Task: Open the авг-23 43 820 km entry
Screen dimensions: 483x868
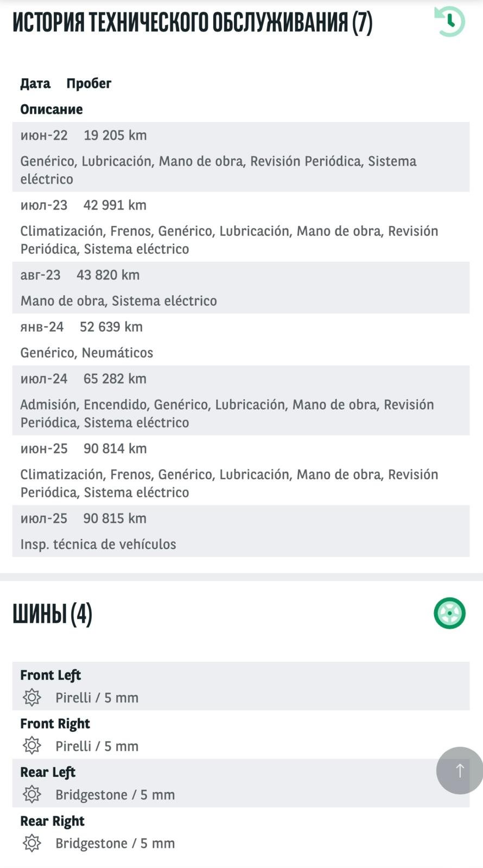Action: coord(240,288)
